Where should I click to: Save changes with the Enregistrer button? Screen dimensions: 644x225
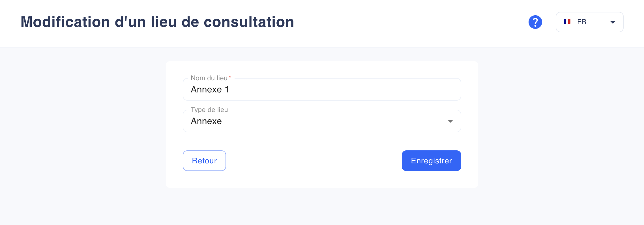pos(431,161)
